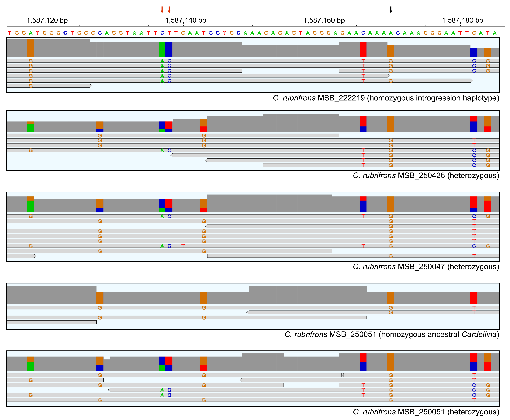Click the MSB_250426 heterozygous track label
The image size is (510, 420).
coord(426,175)
